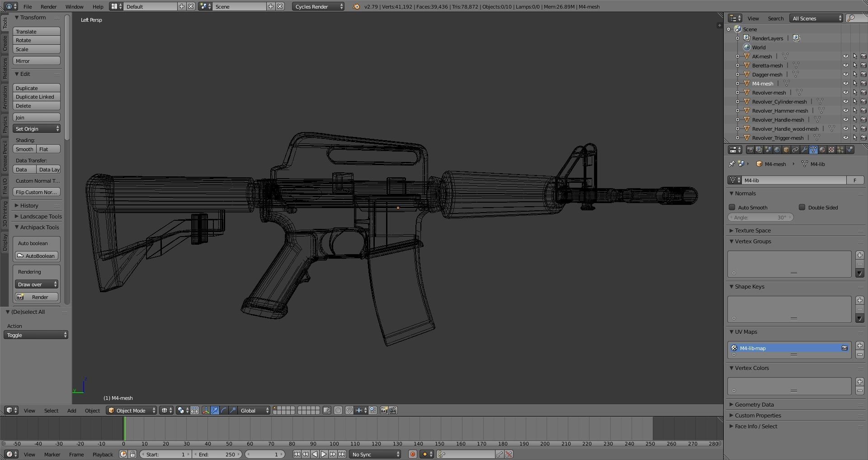This screenshot has height=460, width=868.
Task: Open the Object properties tab (cube icon)
Action: tap(786, 150)
